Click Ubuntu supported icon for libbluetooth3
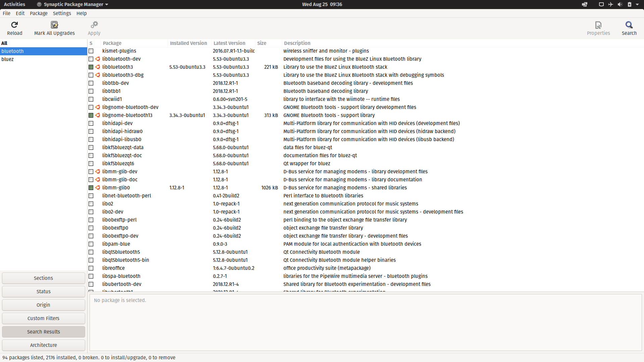 click(98, 67)
